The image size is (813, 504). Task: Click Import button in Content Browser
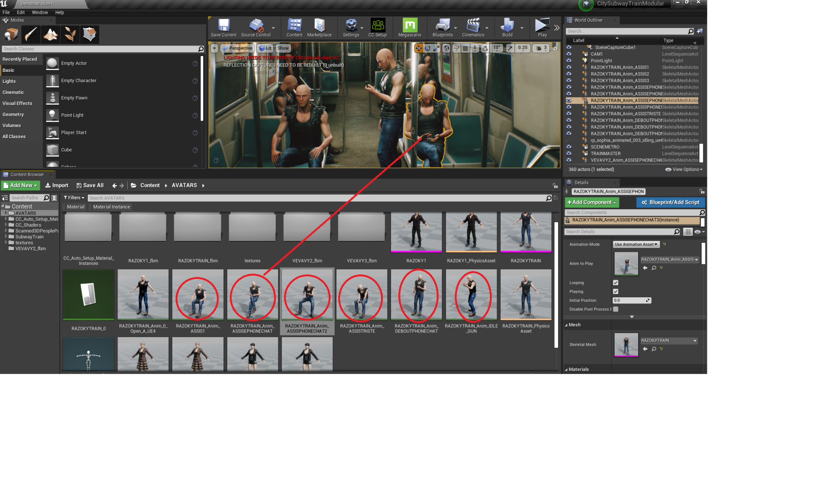point(57,186)
